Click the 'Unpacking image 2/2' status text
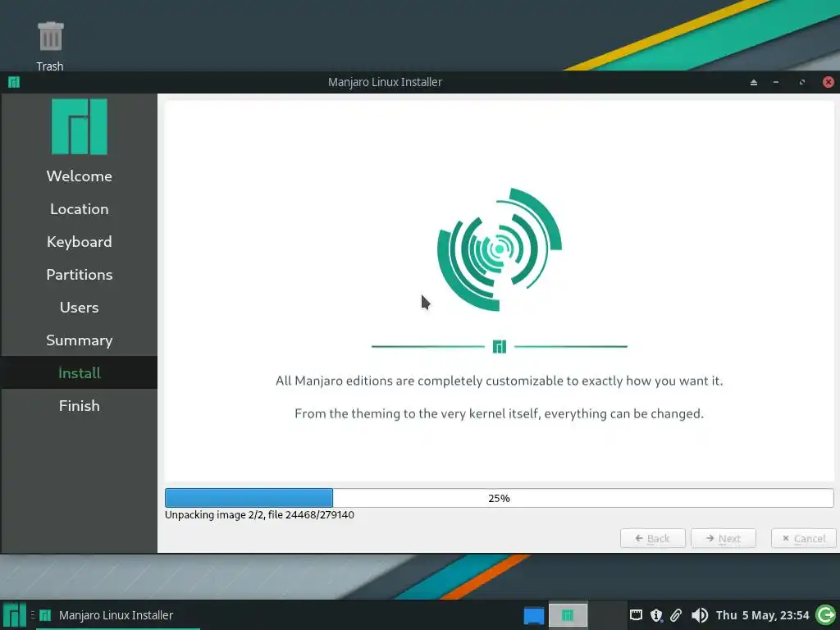 (259, 515)
